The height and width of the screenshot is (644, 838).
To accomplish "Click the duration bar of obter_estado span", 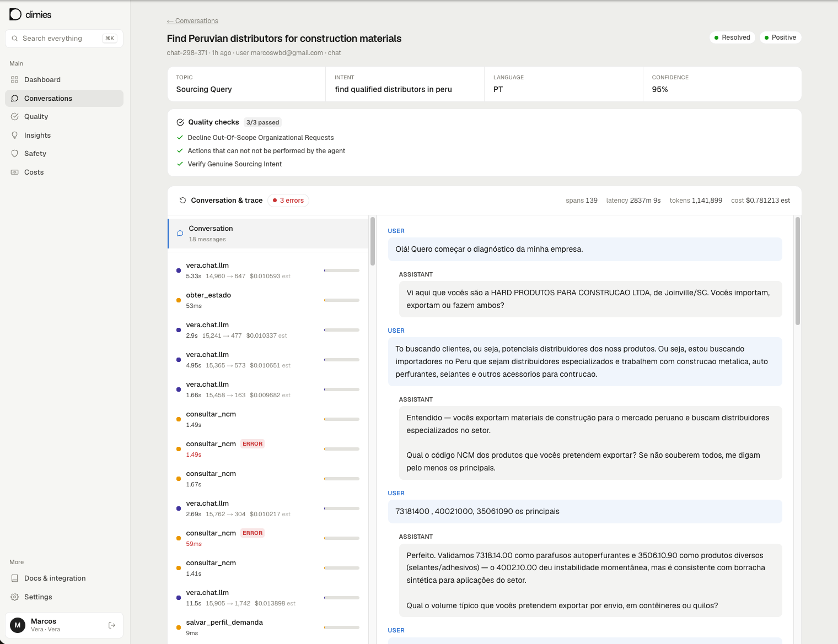I will (x=342, y=300).
